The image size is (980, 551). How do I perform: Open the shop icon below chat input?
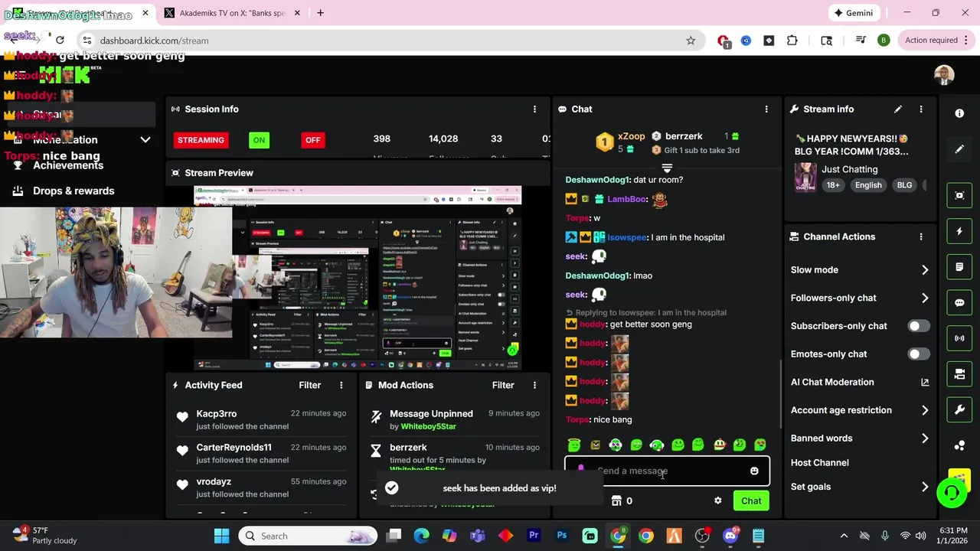pos(616,500)
